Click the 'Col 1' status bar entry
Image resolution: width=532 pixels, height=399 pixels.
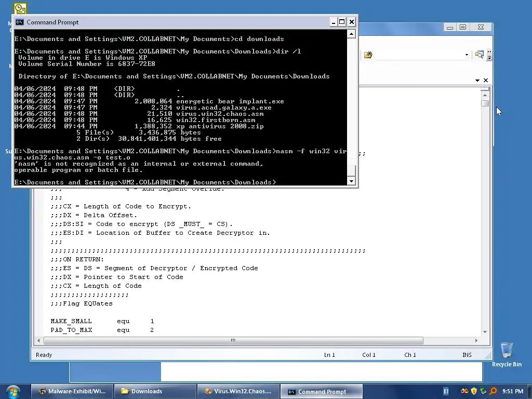coord(369,355)
